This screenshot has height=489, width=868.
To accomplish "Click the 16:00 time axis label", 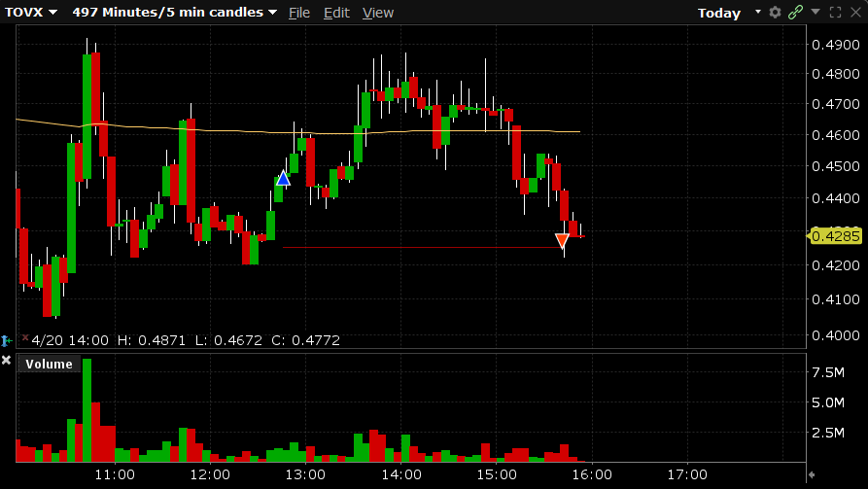I will coord(592,474).
